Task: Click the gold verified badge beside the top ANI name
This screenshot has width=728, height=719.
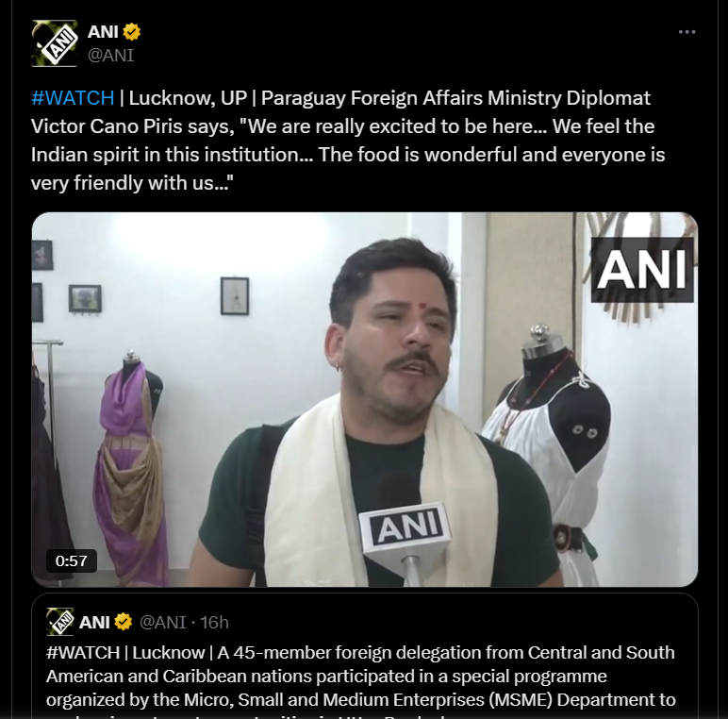Action: click(132, 32)
